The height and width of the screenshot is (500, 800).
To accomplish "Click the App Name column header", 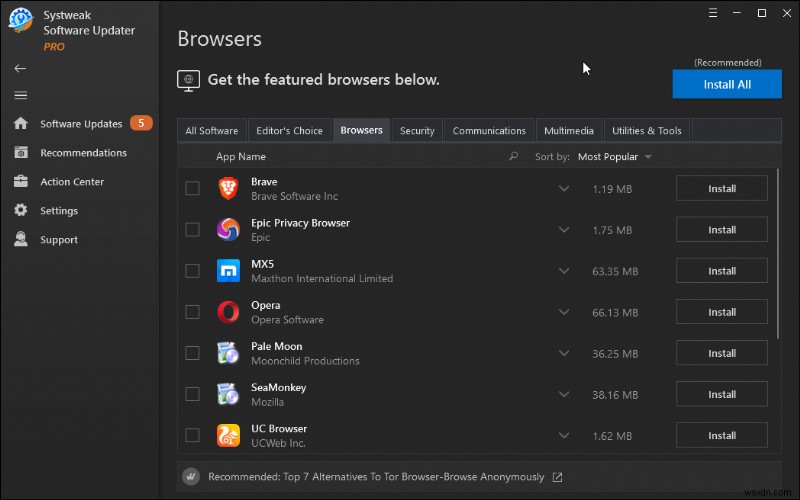I will click(241, 156).
